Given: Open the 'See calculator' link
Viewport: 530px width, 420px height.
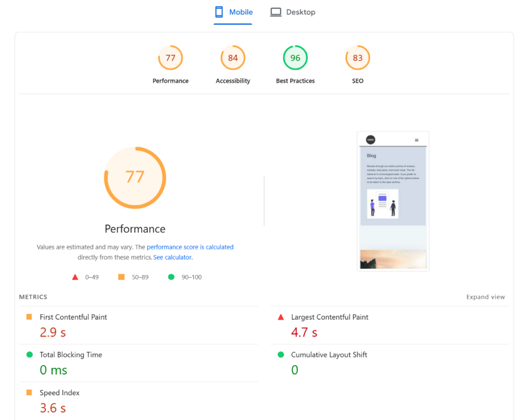Looking at the screenshot, I should (172, 257).
